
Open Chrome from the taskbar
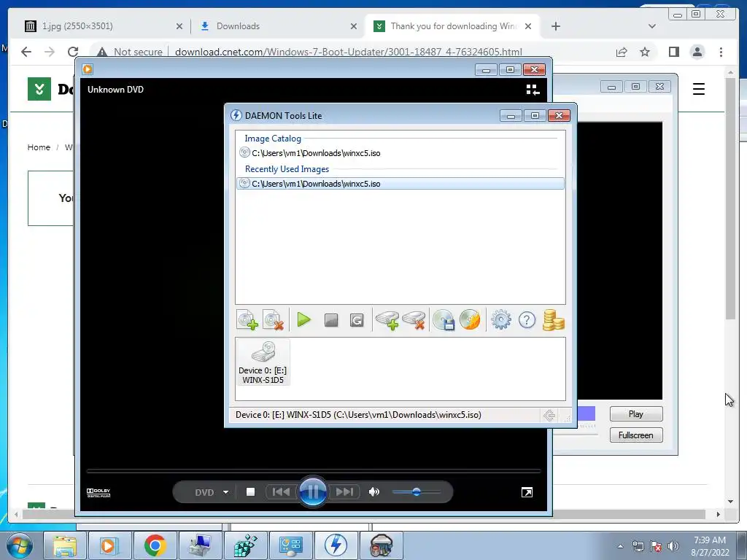click(x=155, y=545)
